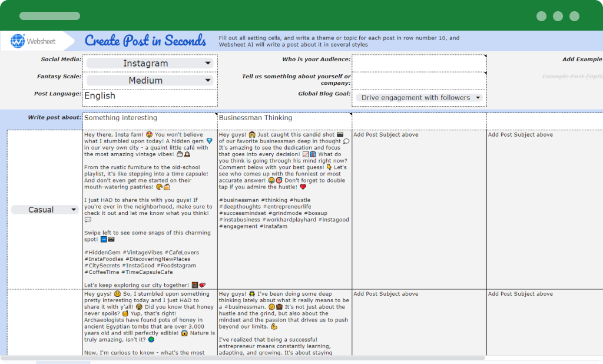
Task: Select the Post Language cell containing English
Action: (x=150, y=98)
